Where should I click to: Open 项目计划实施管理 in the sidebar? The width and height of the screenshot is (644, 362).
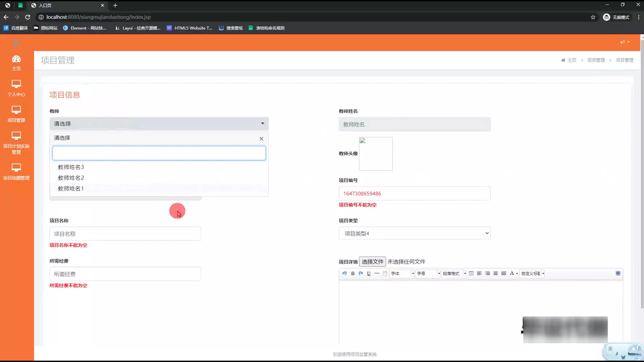click(x=16, y=143)
